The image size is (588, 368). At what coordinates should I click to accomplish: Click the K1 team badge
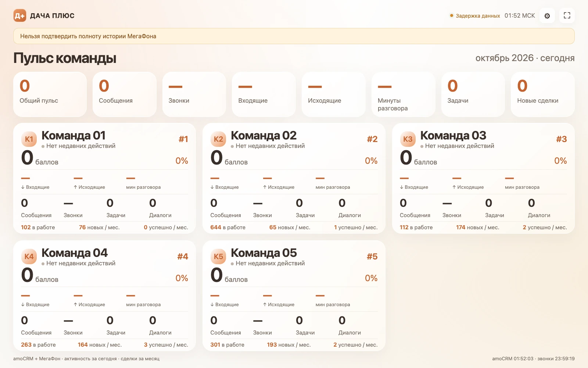29,139
